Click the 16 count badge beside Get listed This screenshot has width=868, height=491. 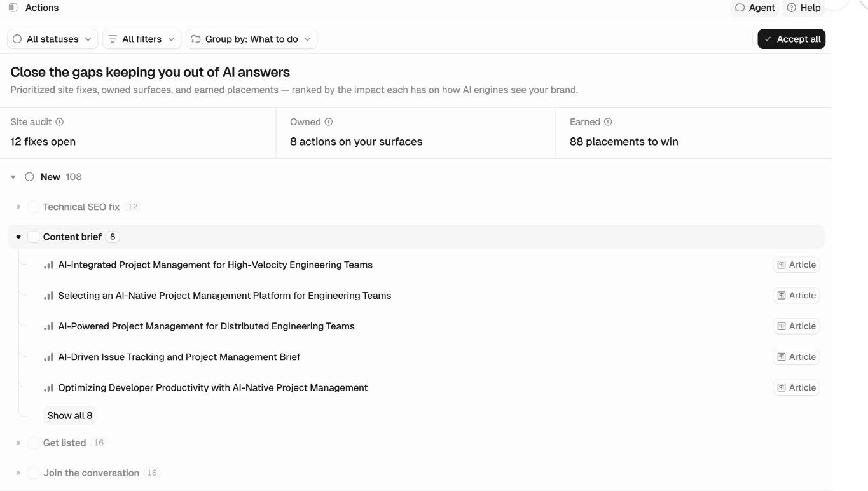click(99, 443)
